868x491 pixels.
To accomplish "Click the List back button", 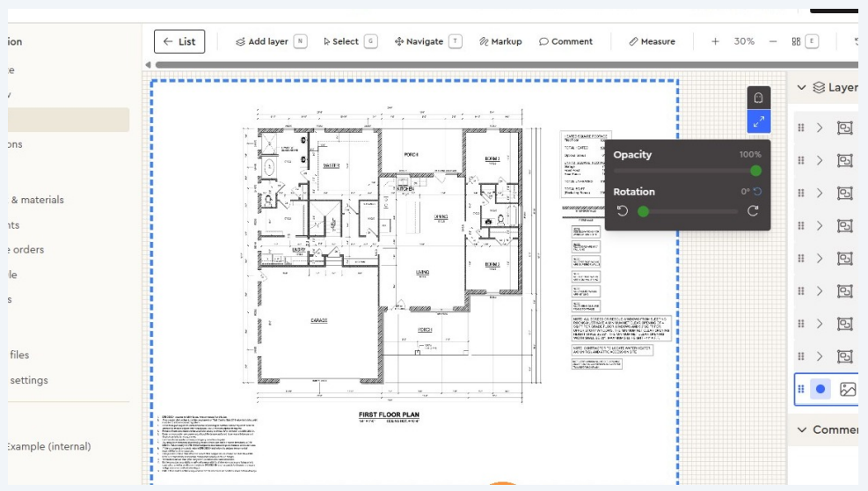I will (179, 41).
